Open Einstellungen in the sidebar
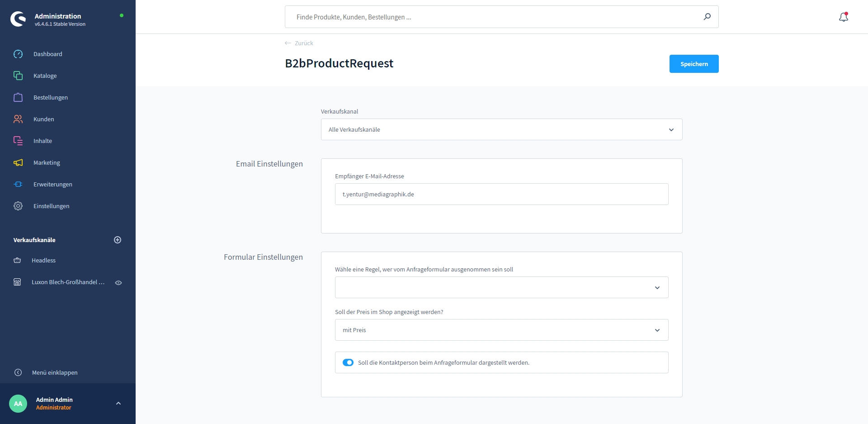 (x=51, y=206)
